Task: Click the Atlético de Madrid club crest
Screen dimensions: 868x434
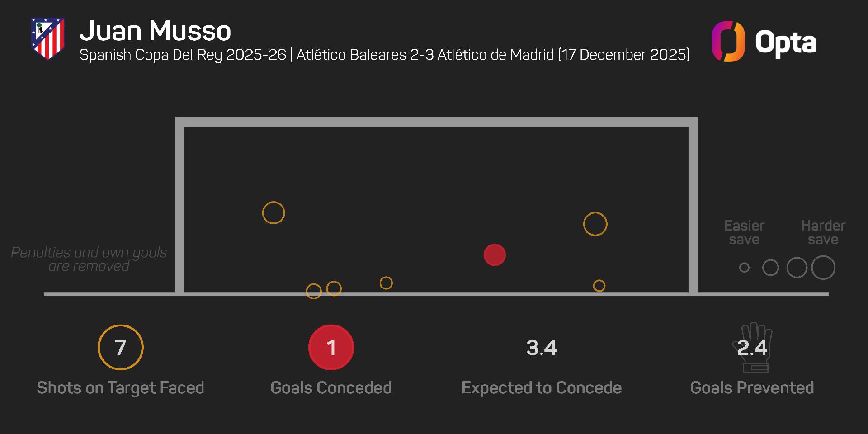Action: (x=47, y=38)
